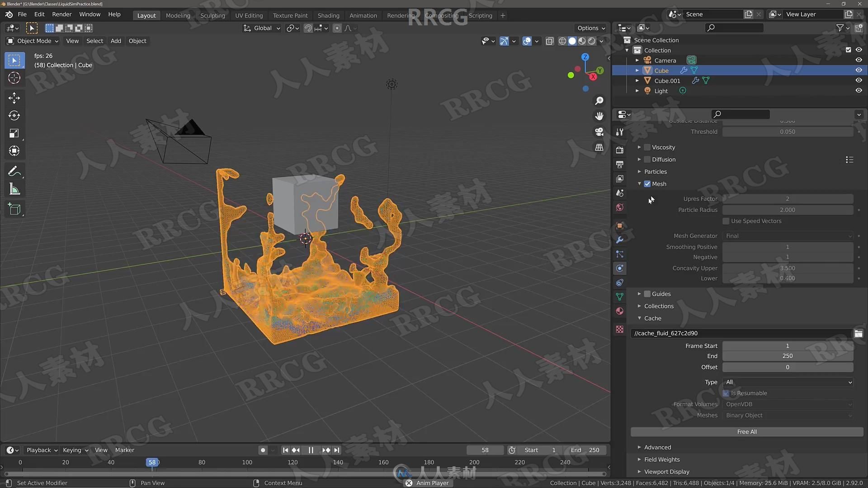The height and width of the screenshot is (488, 868).
Task: Click Free All cache button
Action: point(746,431)
